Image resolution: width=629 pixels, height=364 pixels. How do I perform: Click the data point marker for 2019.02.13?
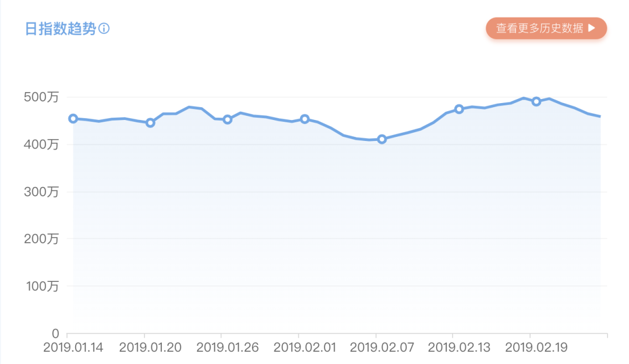[459, 109]
